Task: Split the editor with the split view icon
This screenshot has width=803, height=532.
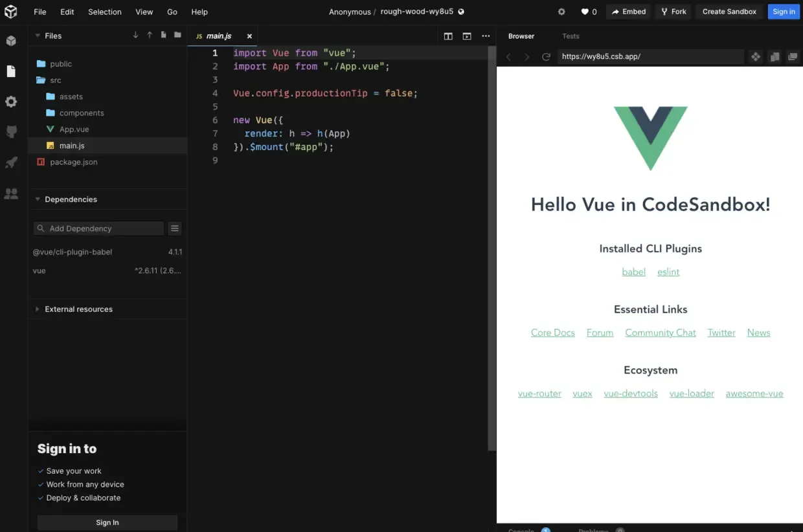Action: [x=448, y=36]
